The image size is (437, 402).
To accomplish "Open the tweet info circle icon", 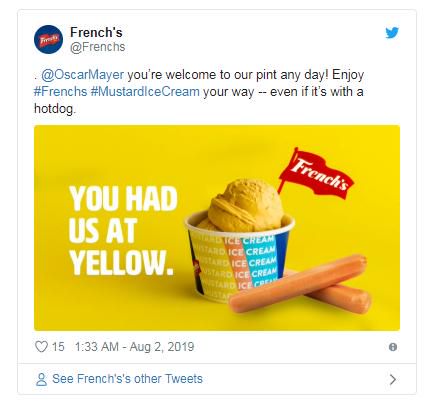I will point(393,347).
